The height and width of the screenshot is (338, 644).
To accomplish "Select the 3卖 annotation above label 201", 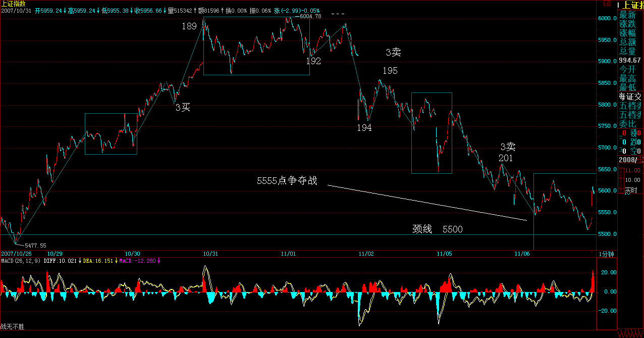I will (x=508, y=147).
